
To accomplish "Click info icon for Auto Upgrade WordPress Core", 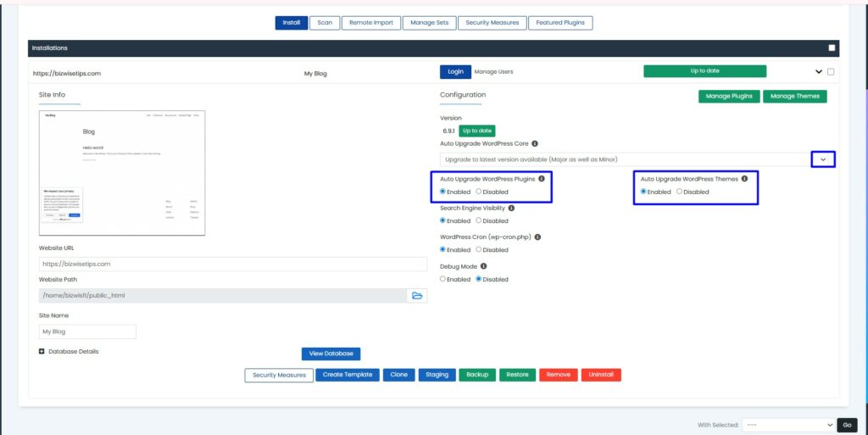I will click(535, 144).
